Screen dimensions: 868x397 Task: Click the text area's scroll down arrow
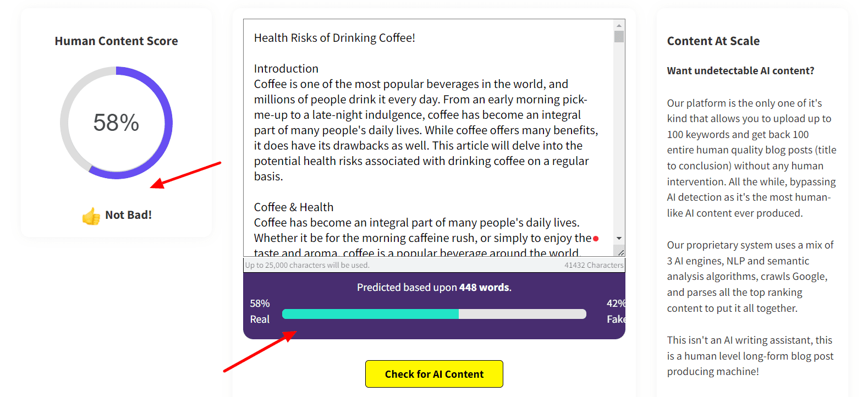619,239
